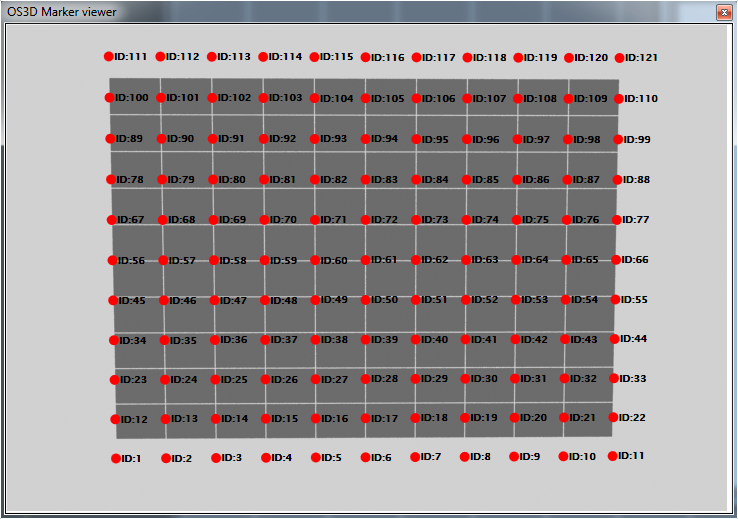Click the red dot for ID:105

[365, 98]
